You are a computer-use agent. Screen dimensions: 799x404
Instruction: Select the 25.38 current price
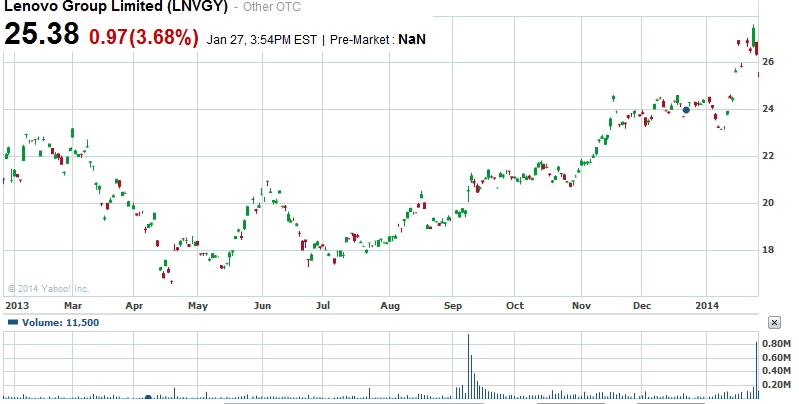pos(42,36)
